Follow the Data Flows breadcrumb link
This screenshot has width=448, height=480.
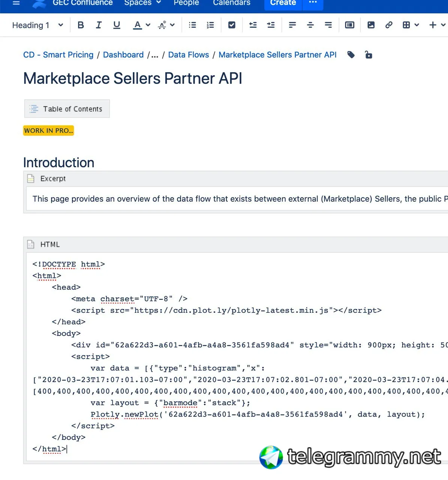coord(189,55)
